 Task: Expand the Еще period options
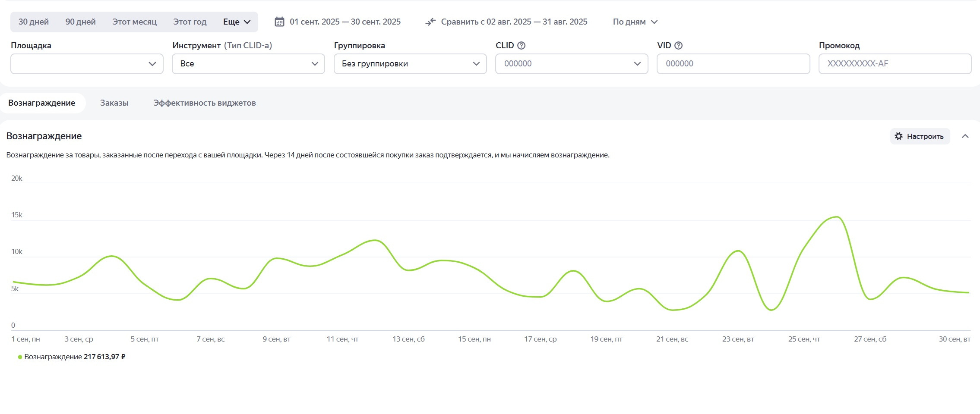pyautogui.click(x=237, y=22)
